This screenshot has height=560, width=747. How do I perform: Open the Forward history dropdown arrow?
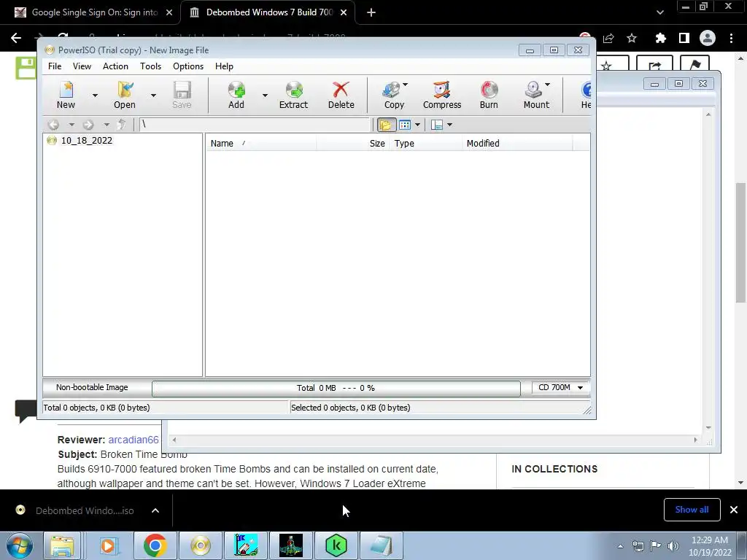[x=107, y=125]
